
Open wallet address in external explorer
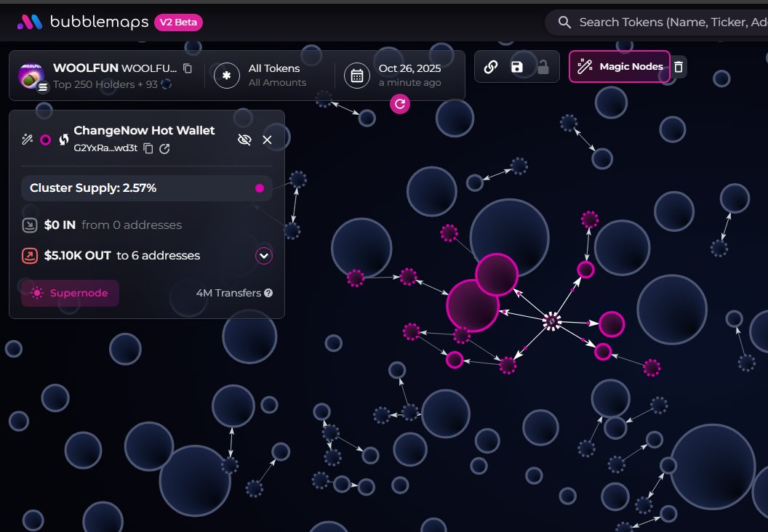[164, 148]
